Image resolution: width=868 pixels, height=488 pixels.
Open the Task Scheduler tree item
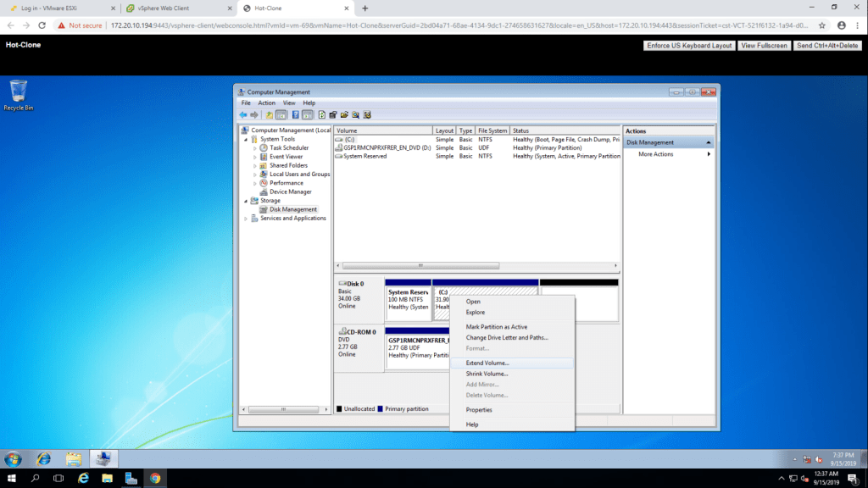click(289, 147)
